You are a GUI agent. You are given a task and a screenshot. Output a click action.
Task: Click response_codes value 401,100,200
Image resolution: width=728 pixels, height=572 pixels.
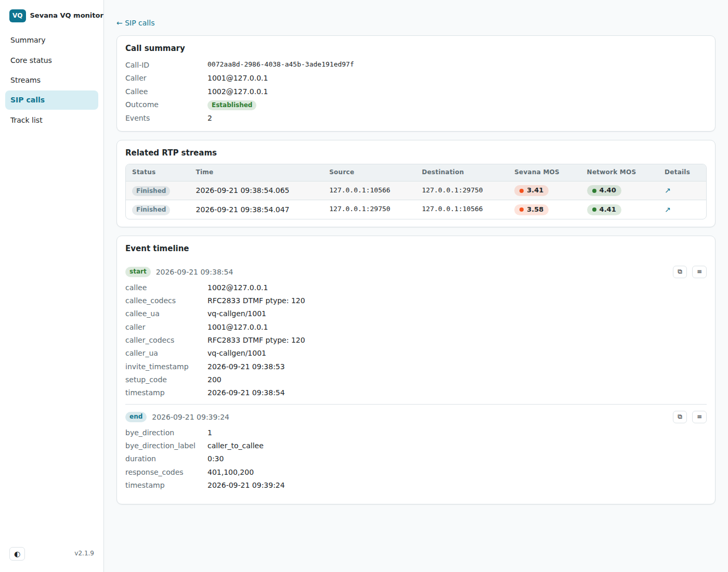(230, 472)
